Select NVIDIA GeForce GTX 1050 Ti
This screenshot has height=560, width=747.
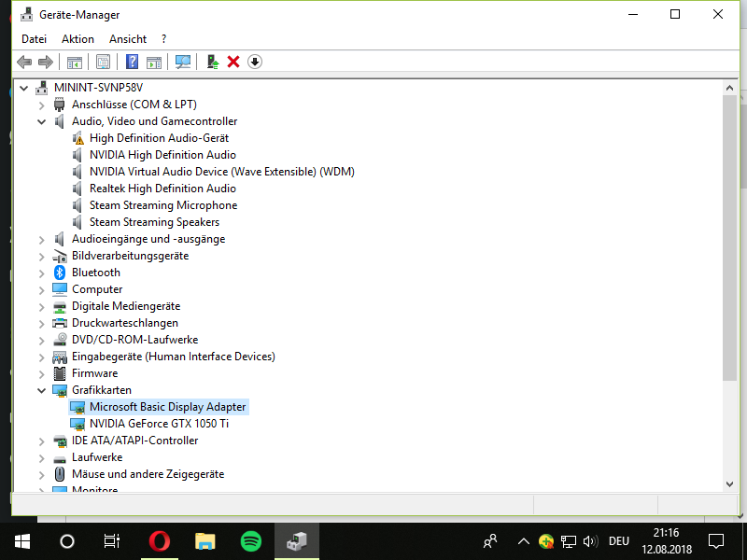click(x=159, y=424)
